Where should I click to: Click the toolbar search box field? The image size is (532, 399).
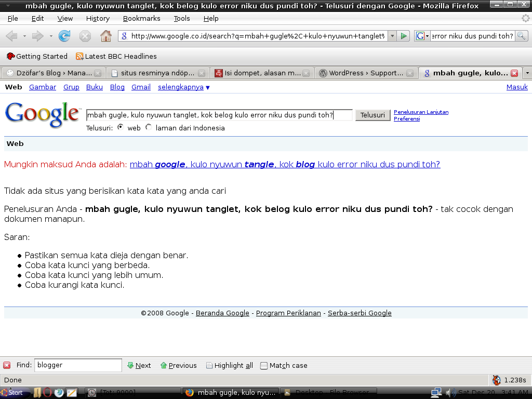click(473, 36)
